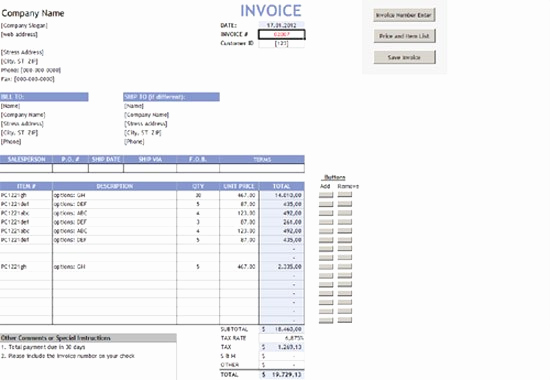The height and width of the screenshot is (380, 550).
Task: Click the SHIP TO (if different) header
Action: click(x=171, y=97)
